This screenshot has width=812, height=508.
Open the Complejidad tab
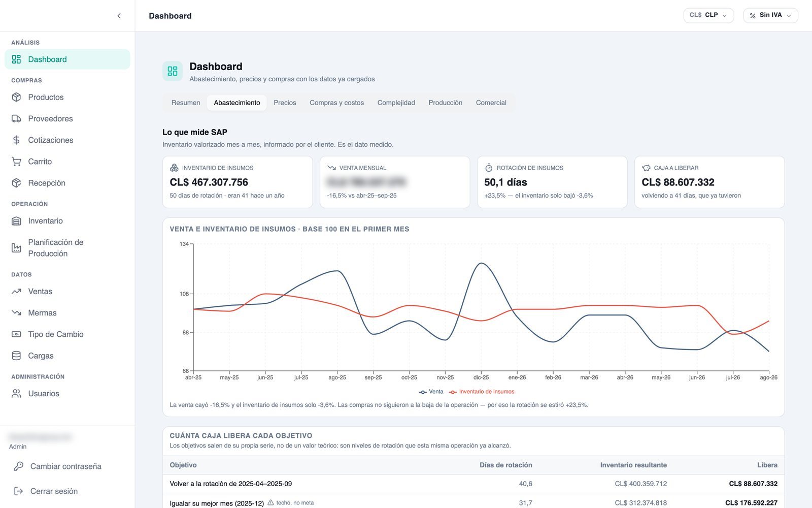pyautogui.click(x=396, y=103)
